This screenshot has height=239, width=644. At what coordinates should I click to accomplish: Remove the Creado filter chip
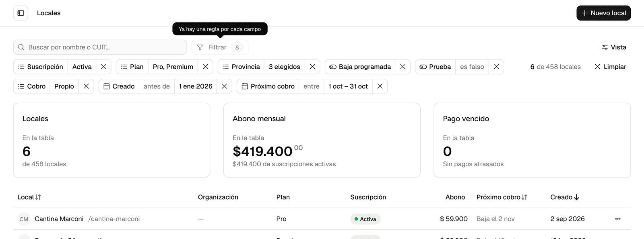[x=224, y=86]
